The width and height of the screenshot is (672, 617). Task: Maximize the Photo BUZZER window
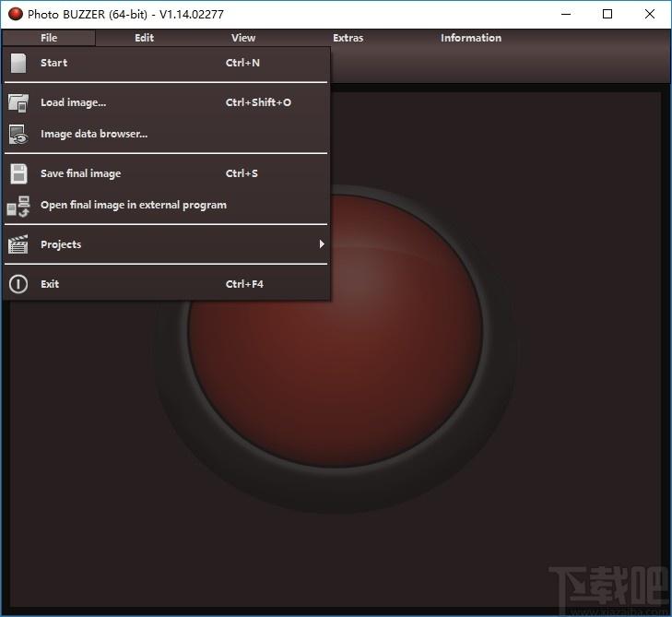(x=607, y=14)
